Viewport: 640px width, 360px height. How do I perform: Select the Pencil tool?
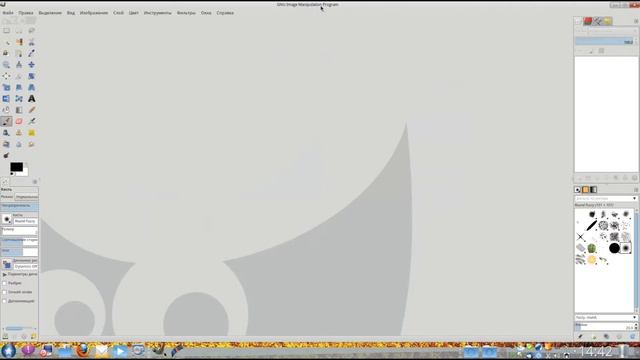(31, 110)
